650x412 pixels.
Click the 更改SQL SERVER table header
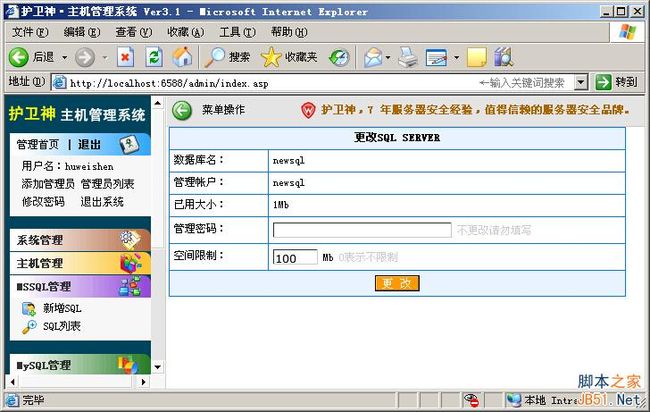(397, 138)
